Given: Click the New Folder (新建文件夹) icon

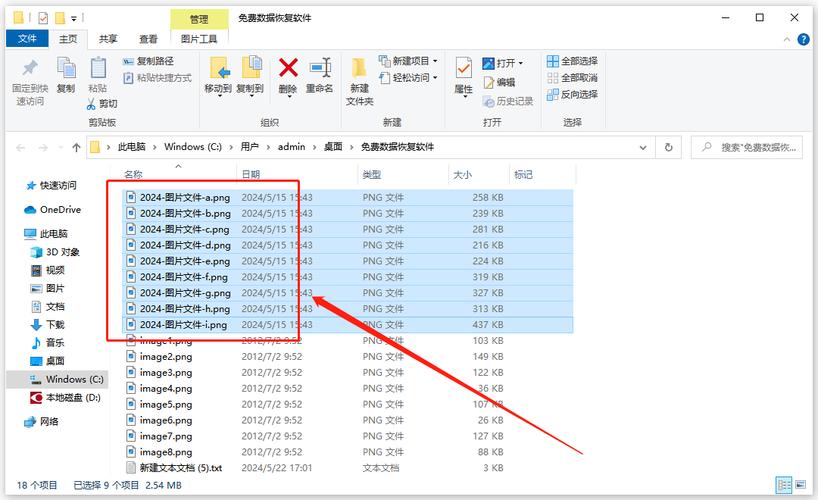Looking at the screenshot, I should (359, 68).
